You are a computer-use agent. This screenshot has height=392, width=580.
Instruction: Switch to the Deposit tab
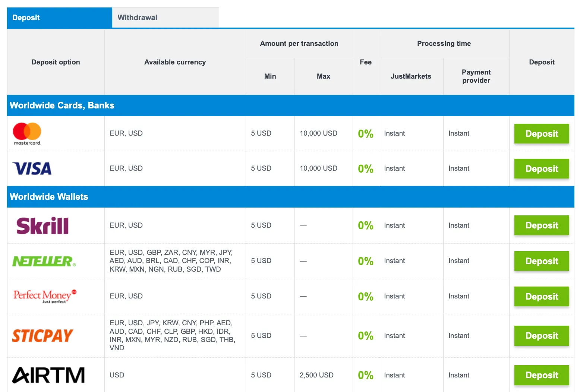(x=60, y=18)
